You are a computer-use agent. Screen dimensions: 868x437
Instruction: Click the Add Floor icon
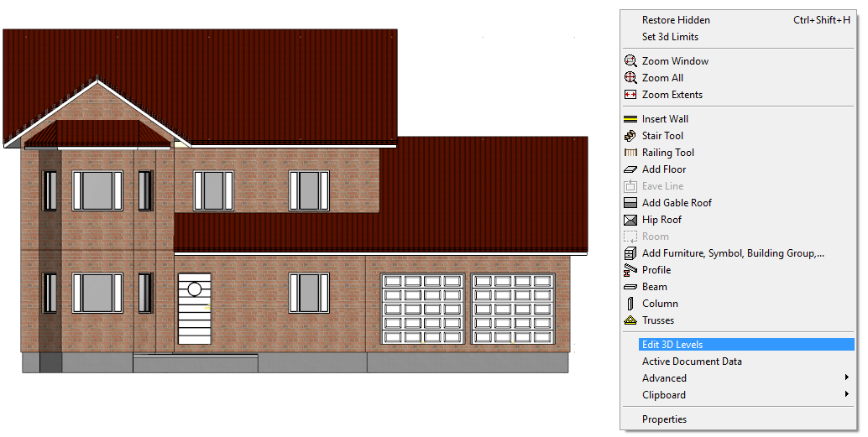[x=630, y=169]
